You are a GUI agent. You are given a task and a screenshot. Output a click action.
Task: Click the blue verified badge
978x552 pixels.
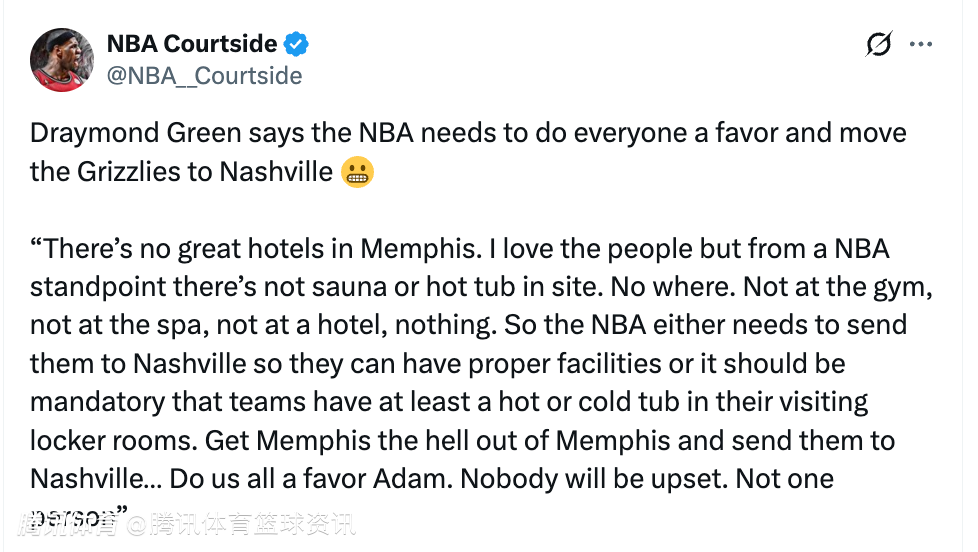(x=297, y=44)
